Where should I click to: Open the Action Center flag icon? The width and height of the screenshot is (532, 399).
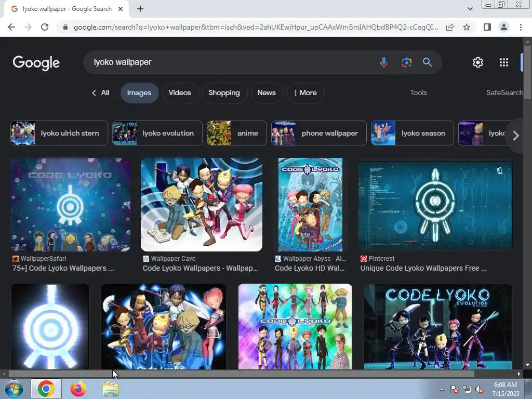point(455,390)
